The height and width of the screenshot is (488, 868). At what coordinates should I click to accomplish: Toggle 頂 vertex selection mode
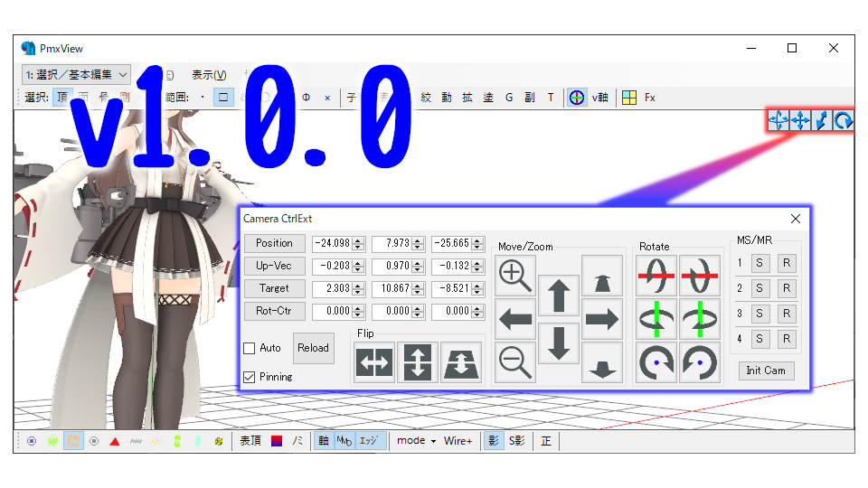click(x=62, y=98)
